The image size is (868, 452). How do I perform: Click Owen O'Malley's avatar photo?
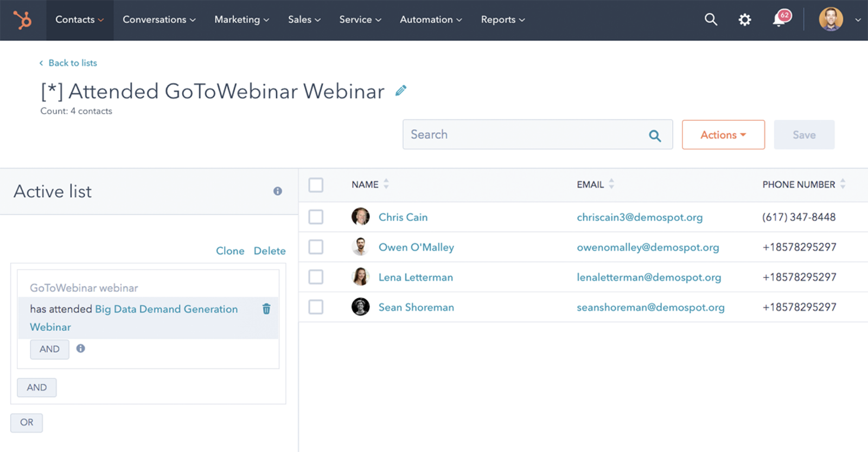[361, 247]
